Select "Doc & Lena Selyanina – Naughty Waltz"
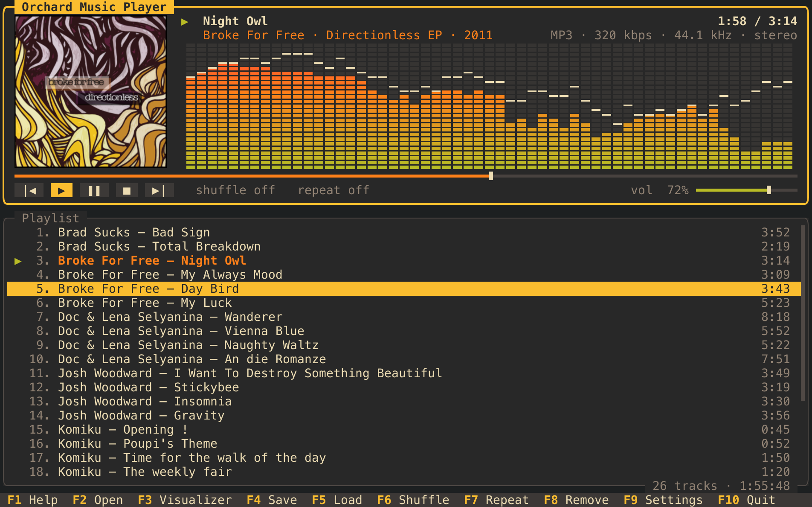This screenshot has width=812, height=507. (404, 345)
